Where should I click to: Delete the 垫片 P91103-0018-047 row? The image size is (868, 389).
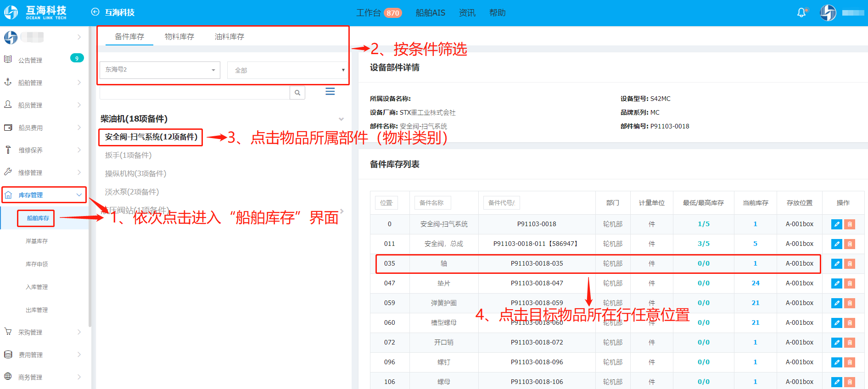point(850,283)
